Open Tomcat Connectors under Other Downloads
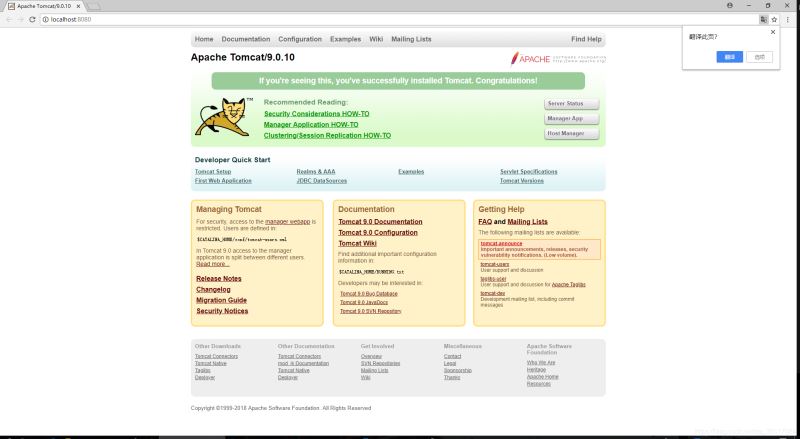Viewport: 800px width, 439px height. [216, 356]
